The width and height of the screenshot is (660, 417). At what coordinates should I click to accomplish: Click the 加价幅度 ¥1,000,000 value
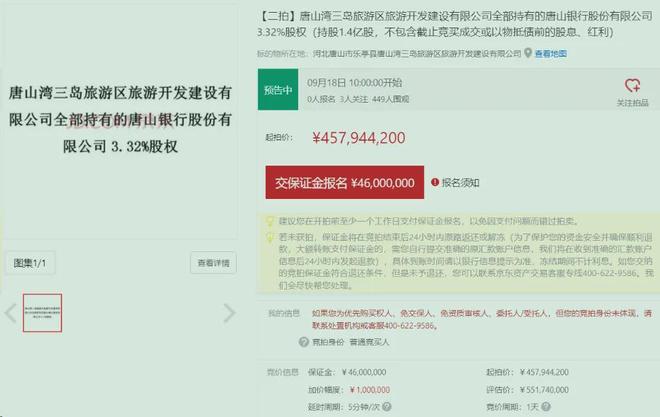tap(370, 390)
